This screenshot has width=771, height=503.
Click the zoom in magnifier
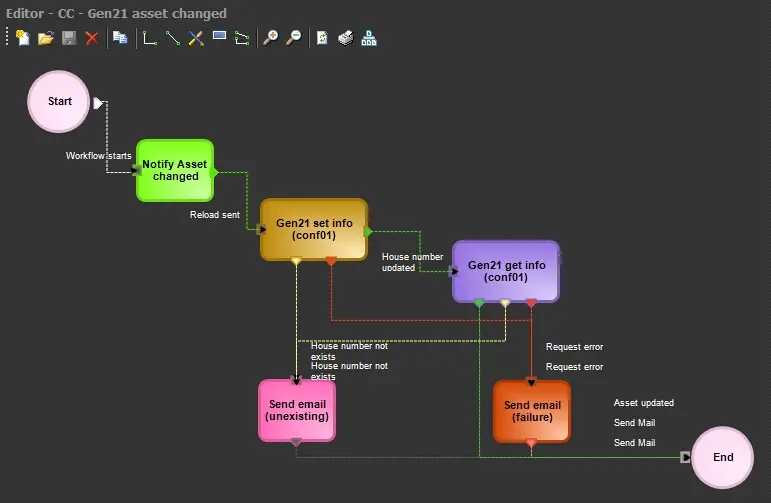coord(270,38)
